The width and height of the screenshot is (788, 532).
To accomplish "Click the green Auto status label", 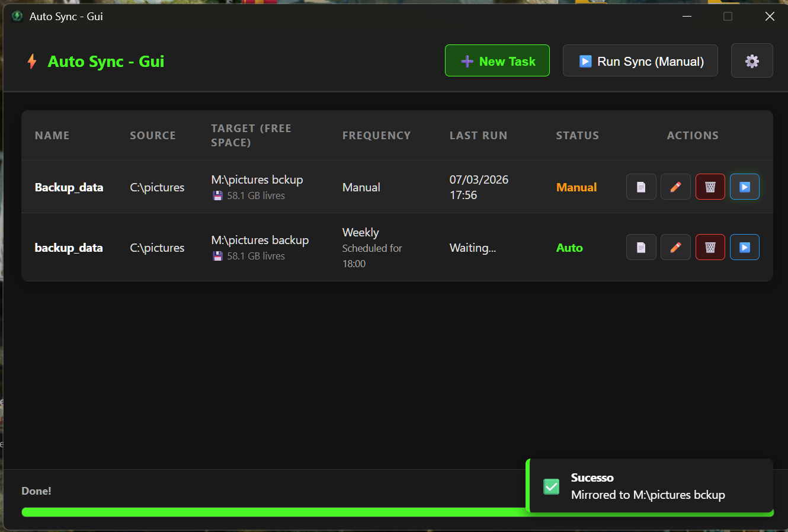I will coord(569,248).
